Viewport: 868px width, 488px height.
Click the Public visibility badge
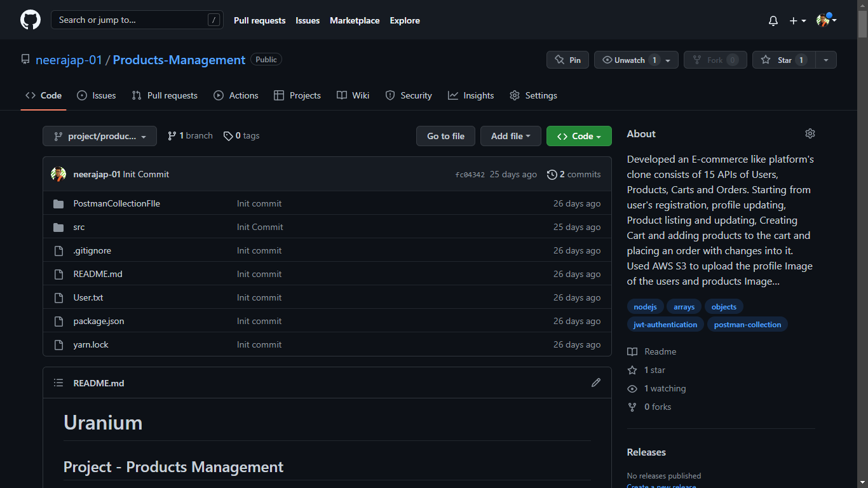point(266,59)
